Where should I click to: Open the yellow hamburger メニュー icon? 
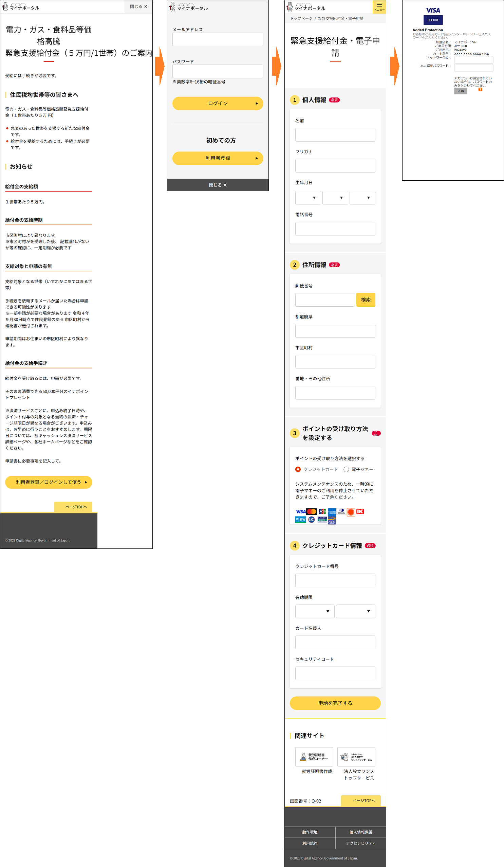tap(379, 6)
